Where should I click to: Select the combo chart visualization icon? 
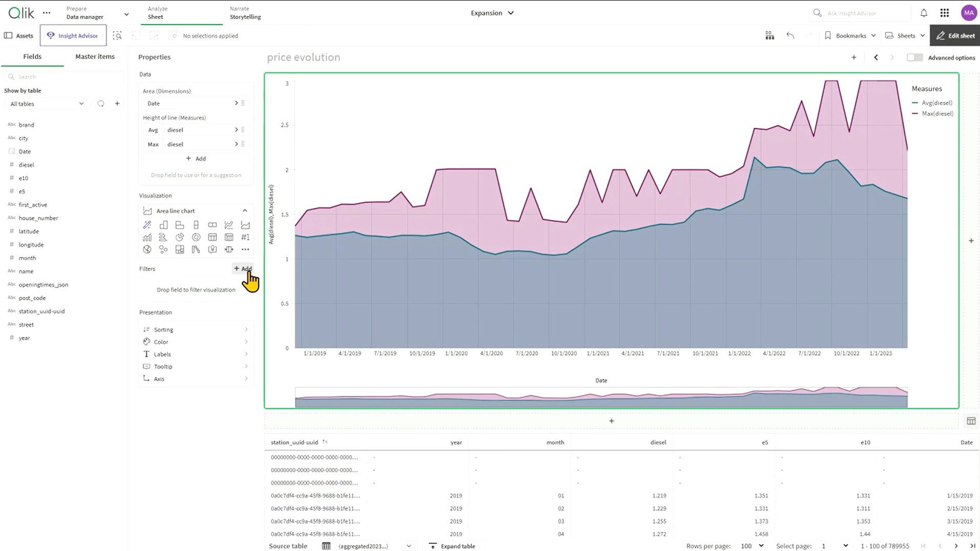pyautogui.click(x=147, y=237)
